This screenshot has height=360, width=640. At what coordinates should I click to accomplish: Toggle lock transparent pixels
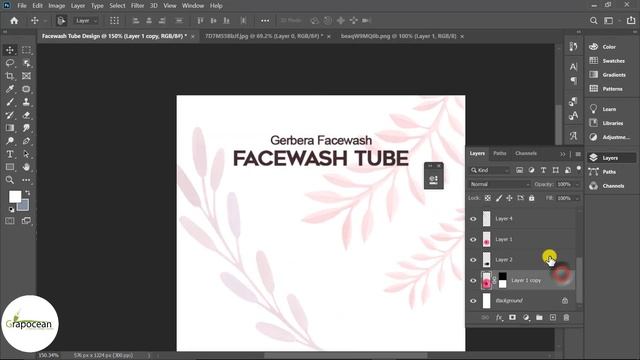(x=488, y=198)
